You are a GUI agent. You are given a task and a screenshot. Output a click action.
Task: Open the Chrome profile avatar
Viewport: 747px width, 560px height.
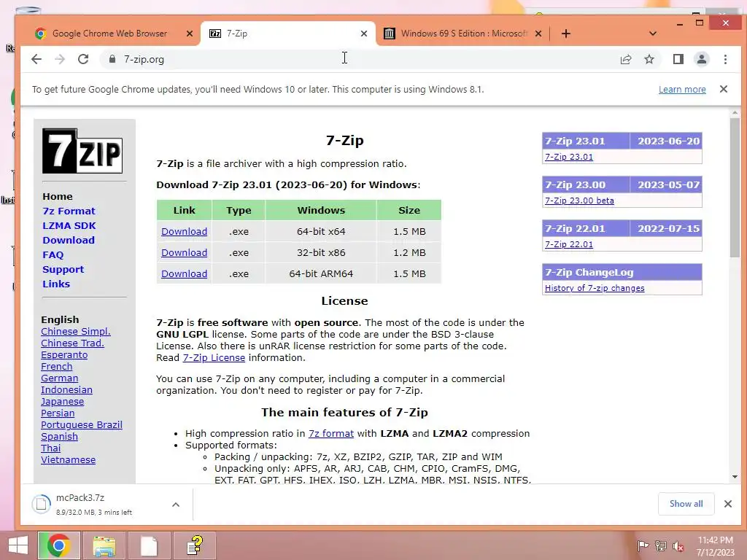tap(701, 59)
